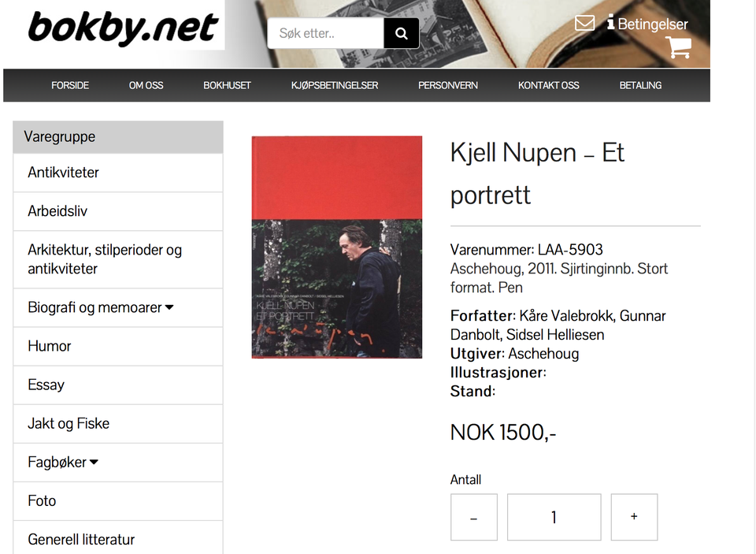Click the magnifying glass search button
The image size is (756, 554).
click(401, 33)
